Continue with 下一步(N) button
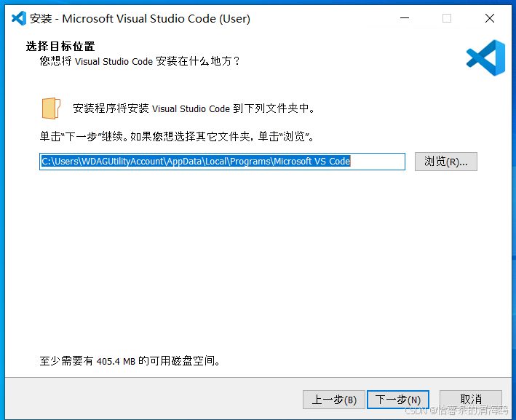The image size is (516, 420). (398, 400)
